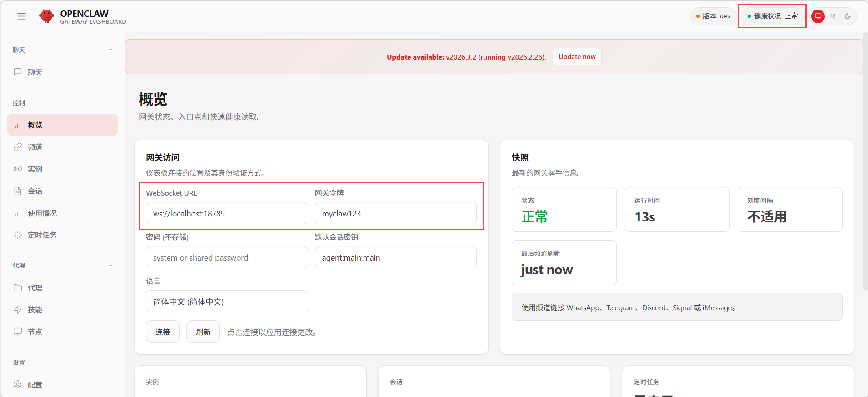
Task: Focus the 网关令牌 token input field
Action: [x=396, y=213]
